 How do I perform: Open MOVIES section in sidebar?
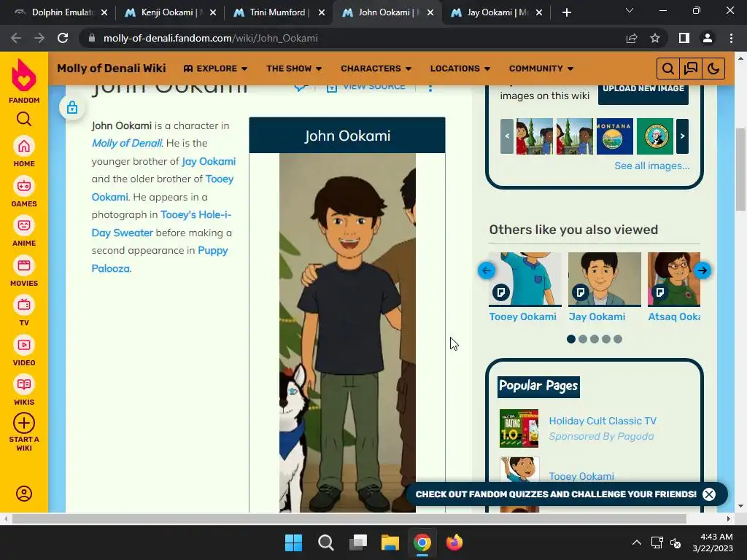24,271
